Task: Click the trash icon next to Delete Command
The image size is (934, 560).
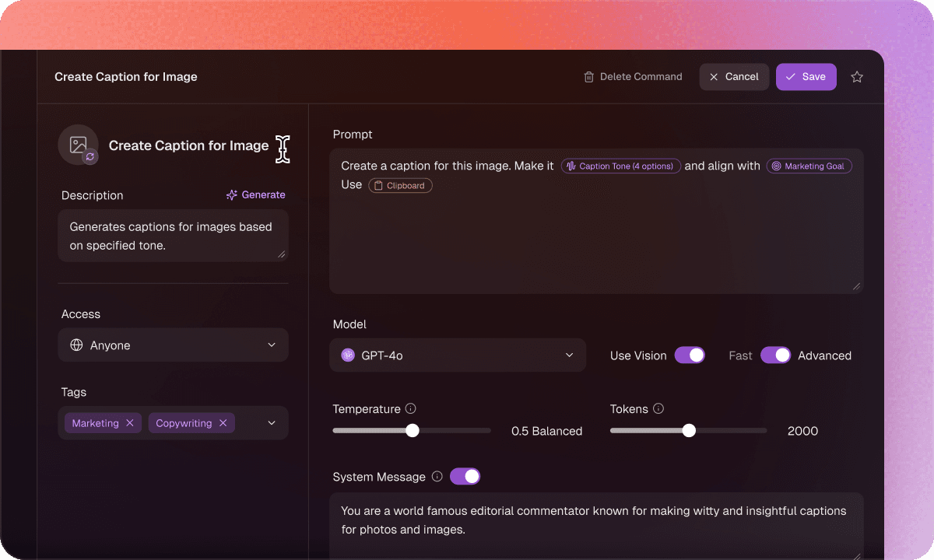Action: click(x=588, y=76)
